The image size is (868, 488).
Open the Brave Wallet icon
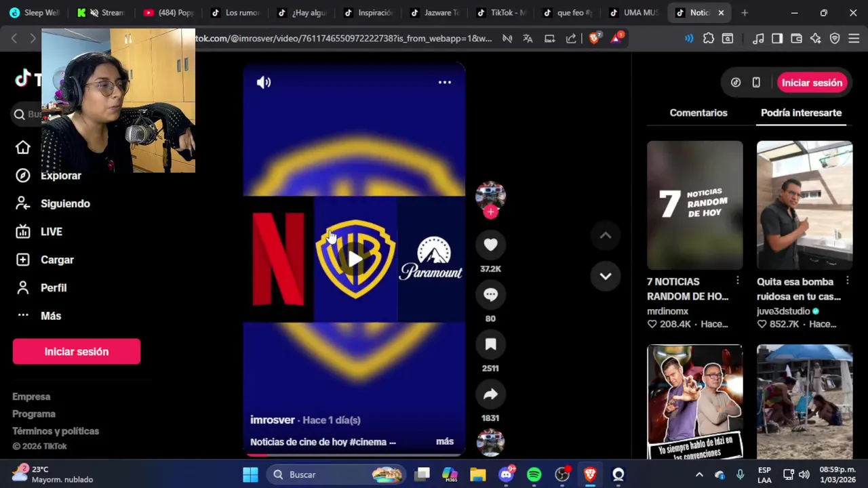tap(796, 39)
